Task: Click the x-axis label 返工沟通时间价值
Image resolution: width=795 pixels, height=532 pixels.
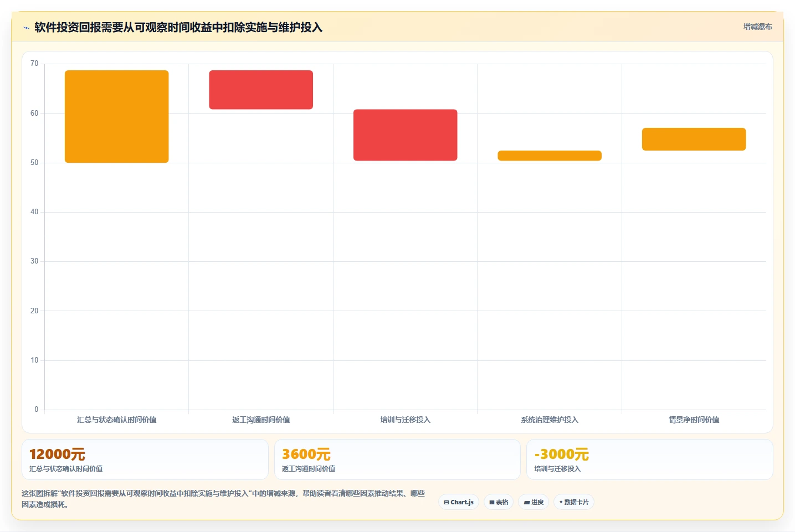Action: [x=261, y=420]
